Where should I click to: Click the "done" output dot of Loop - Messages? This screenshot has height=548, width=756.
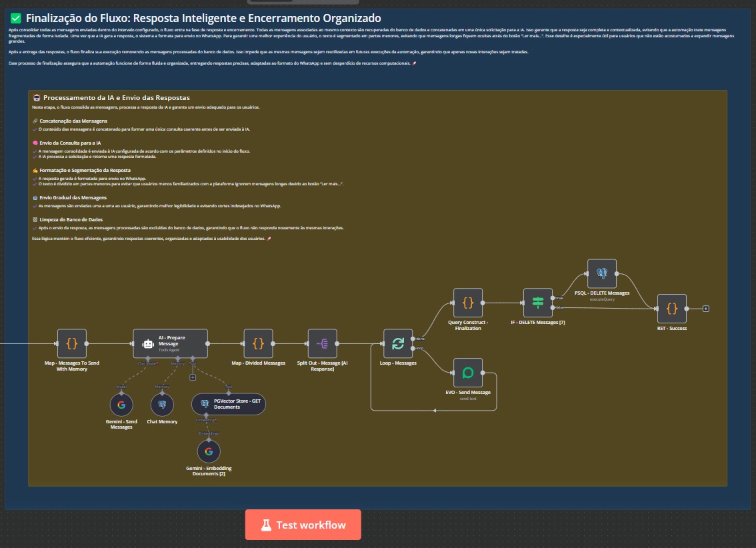(x=413, y=339)
